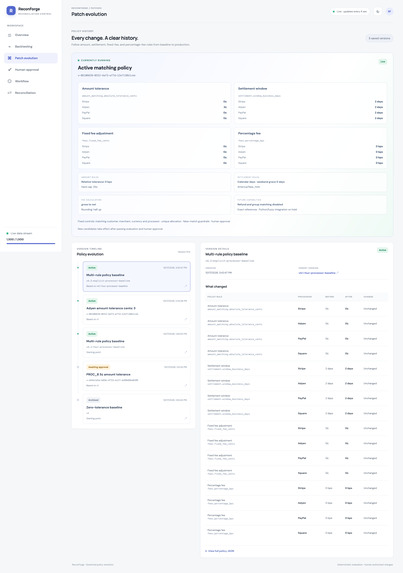This screenshot has height=573, width=403.
Task: Click the Settlement window card heading
Action: click(x=252, y=89)
